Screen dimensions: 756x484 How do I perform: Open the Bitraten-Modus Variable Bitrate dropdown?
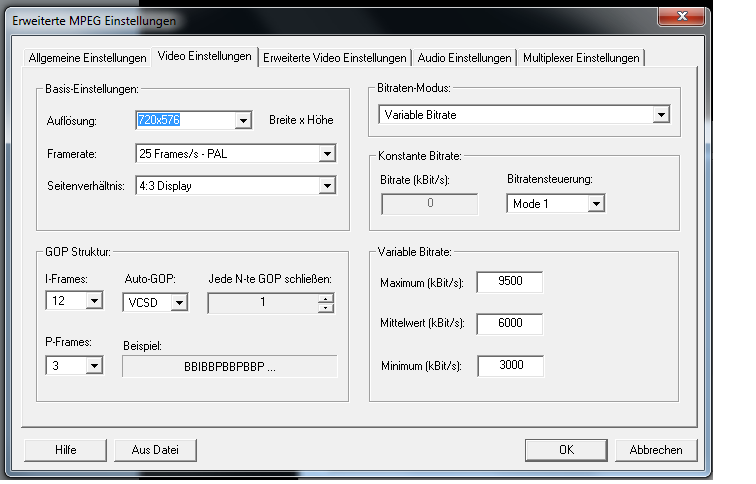pos(661,115)
